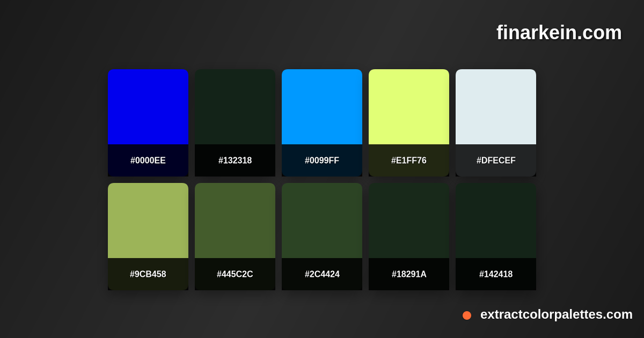
Task: Select the pale #DFECEF color swatch
Action: [x=496, y=106]
